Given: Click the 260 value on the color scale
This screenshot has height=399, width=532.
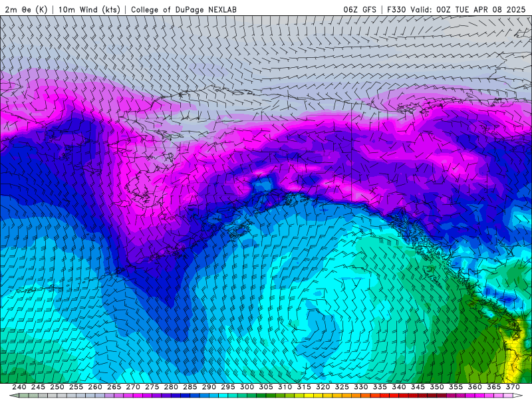Looking at the screenshot, I should 95,387.
